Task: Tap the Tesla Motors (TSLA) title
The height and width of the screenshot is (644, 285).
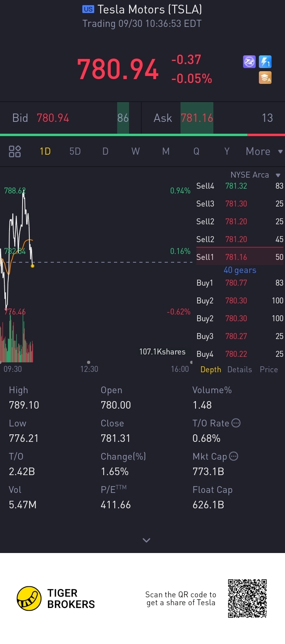Action: pyautogui.click(x=150, y=9)
